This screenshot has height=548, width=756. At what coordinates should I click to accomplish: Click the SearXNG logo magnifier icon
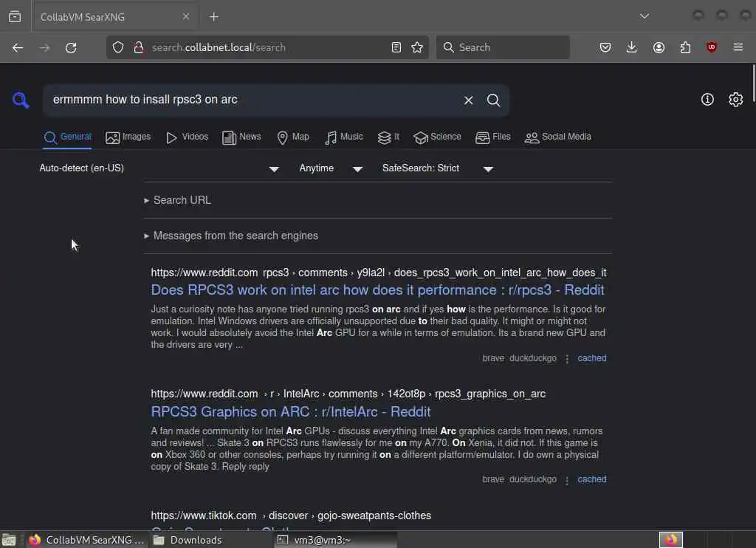coord(20,100)
